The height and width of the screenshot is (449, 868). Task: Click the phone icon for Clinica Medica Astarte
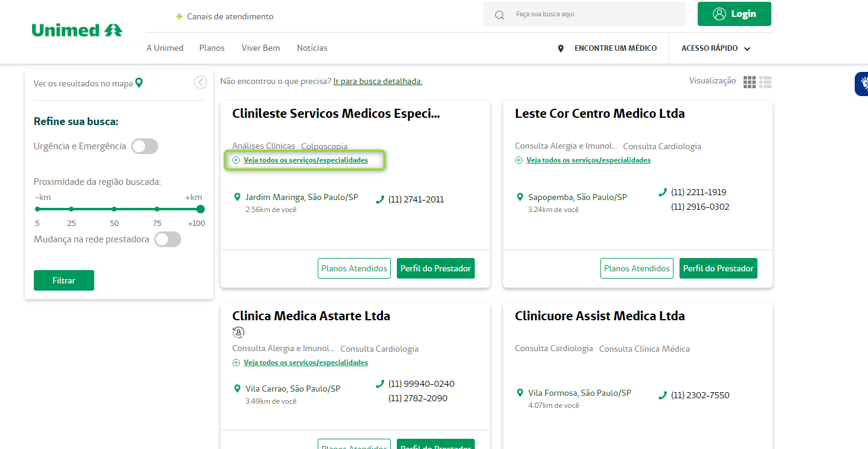380,384
